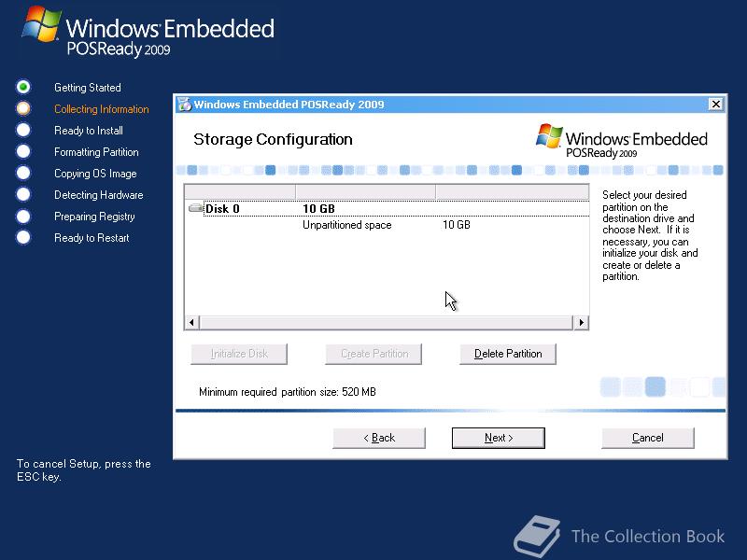Click the setup icon in dialog title bar

click(184, 104)
